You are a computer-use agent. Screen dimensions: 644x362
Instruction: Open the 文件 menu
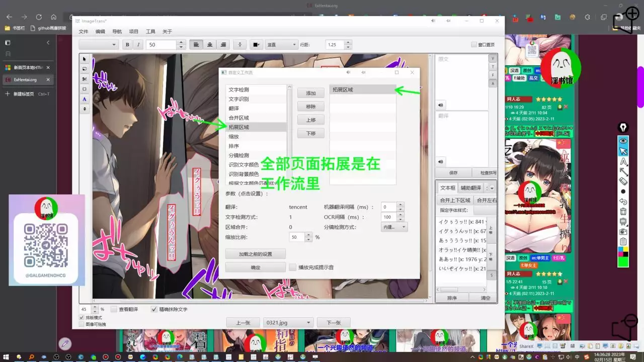coord(84,32)
